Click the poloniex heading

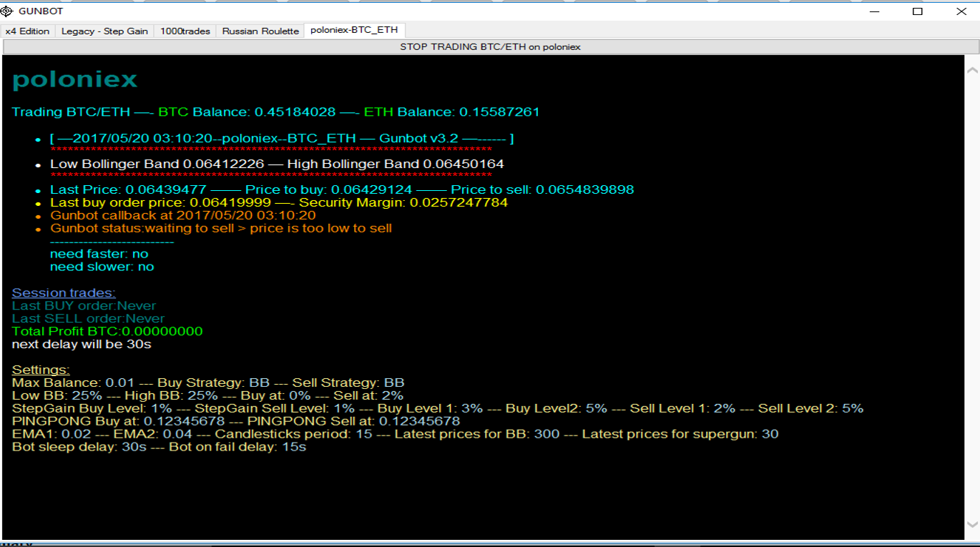74,80
